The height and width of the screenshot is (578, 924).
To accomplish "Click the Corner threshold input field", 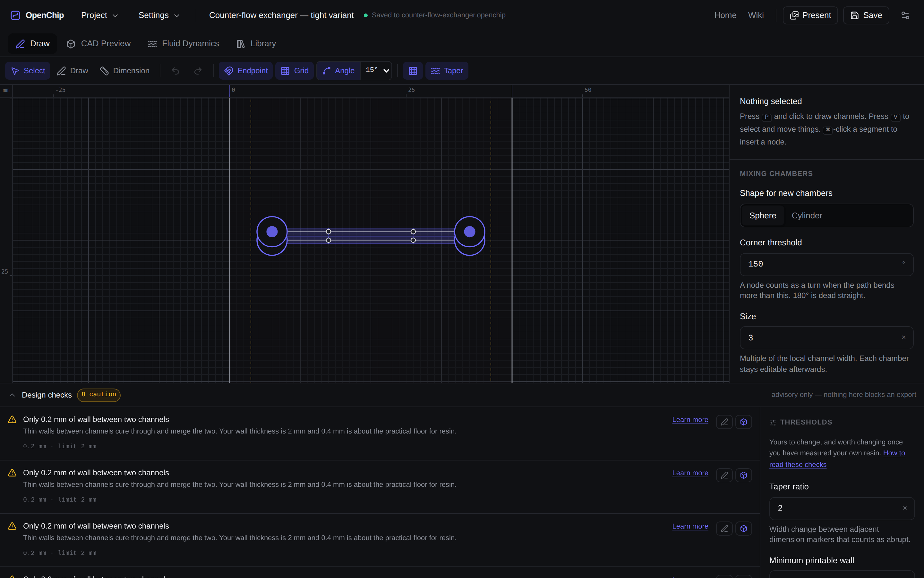I will click(826, 265).
